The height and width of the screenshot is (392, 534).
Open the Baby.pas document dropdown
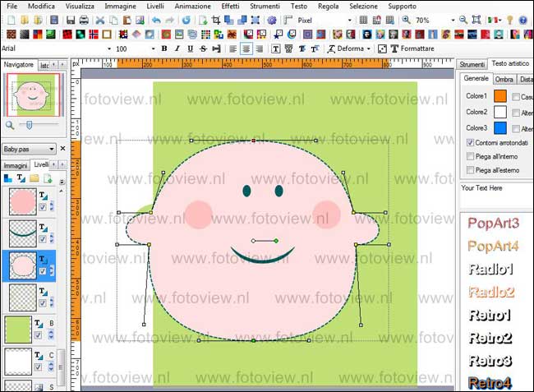52,149
